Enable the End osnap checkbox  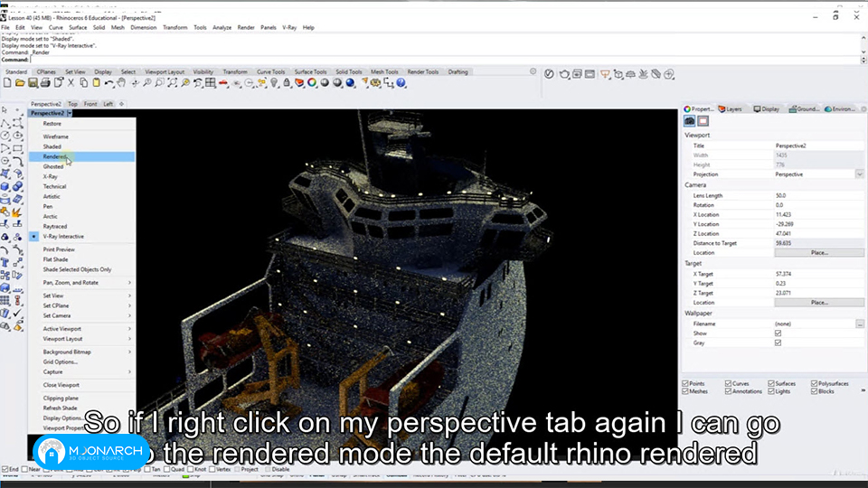click(5, 469)
